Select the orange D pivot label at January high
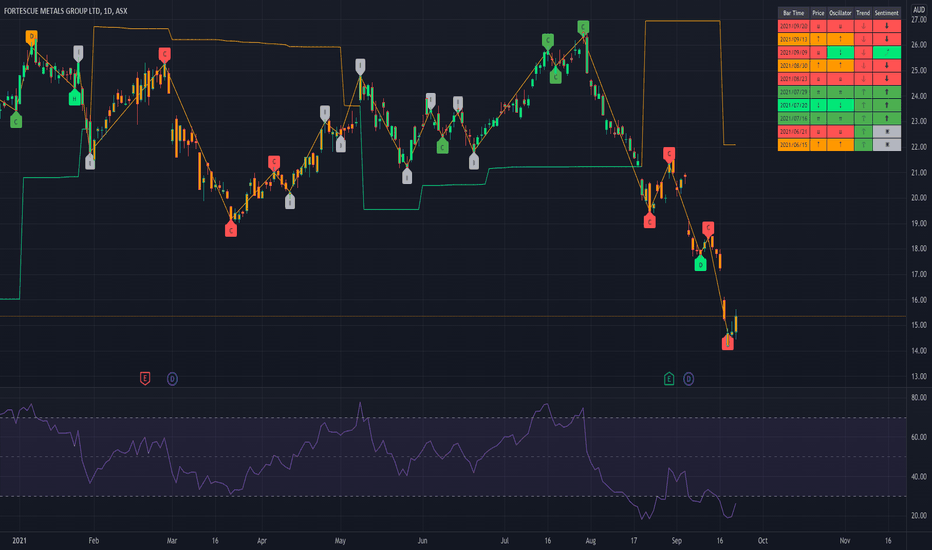Screen dimensions: 932x550 tap(32, 37)
